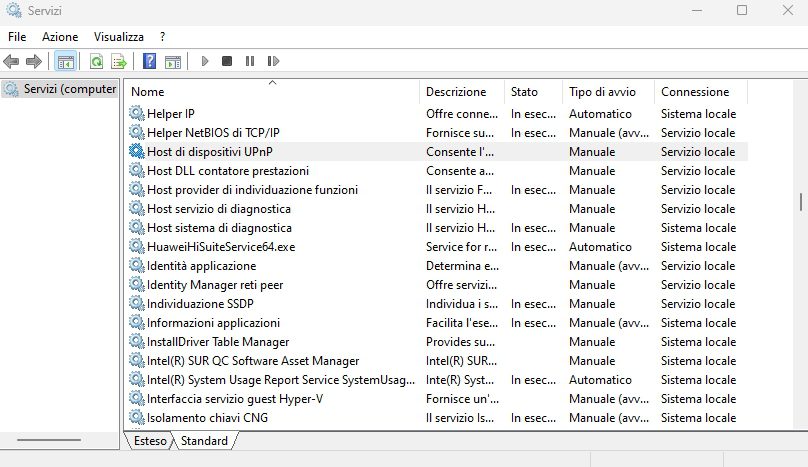The height and width of the screenshot is (467, 808).
Task: Select Isolamento chiavi CNG service name
Action: (x=207, y=418)
